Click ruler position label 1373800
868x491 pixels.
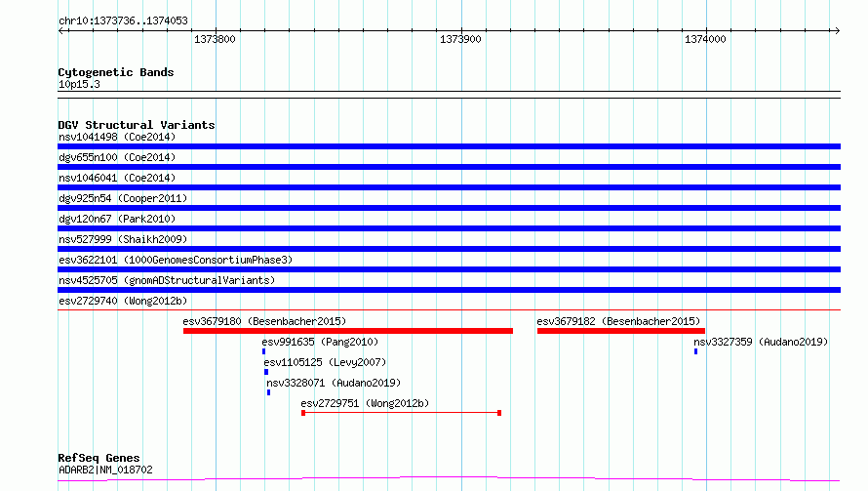[x=215, y=39]
